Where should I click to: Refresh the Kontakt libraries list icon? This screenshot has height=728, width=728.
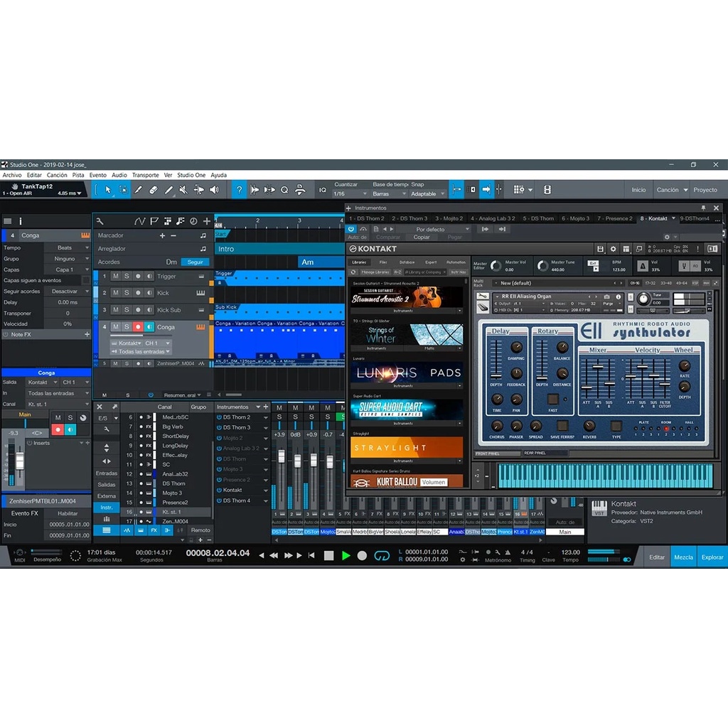(354, 272)
